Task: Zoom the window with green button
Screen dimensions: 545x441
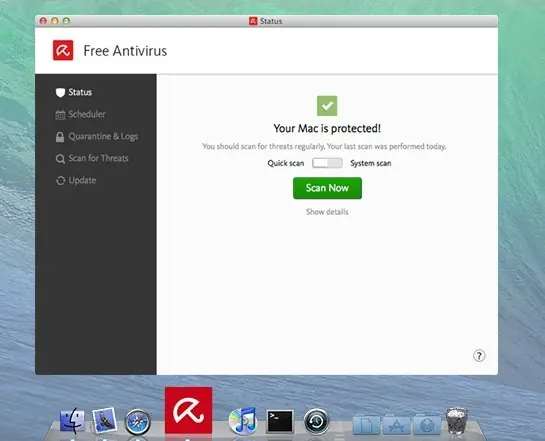Action: [x=66, y=21]
